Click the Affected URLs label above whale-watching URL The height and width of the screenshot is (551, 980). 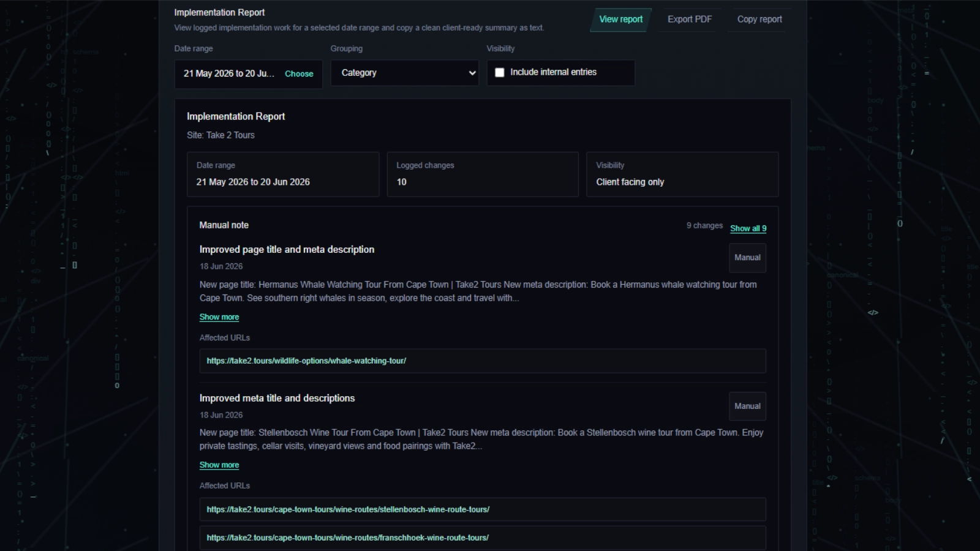pos(225,338)
